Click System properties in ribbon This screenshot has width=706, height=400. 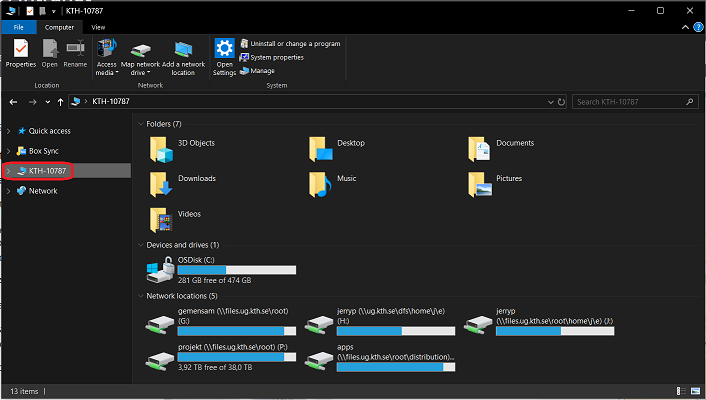276,57
